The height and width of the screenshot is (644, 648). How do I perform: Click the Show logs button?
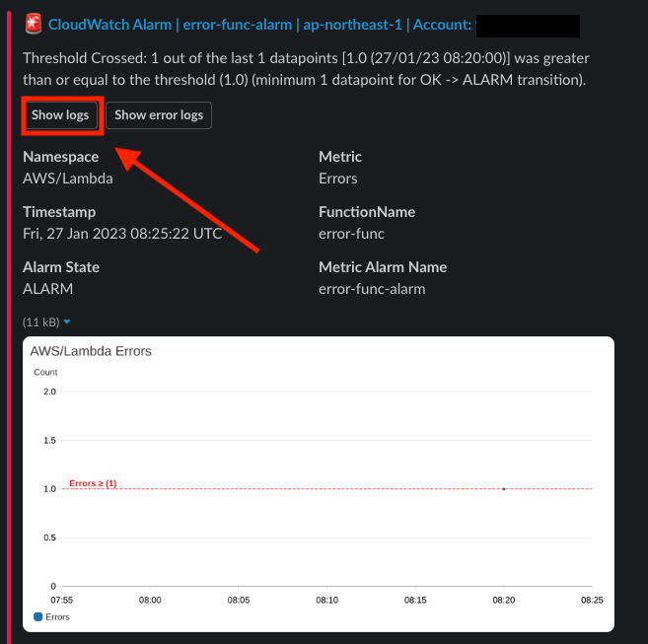point(60,115)
